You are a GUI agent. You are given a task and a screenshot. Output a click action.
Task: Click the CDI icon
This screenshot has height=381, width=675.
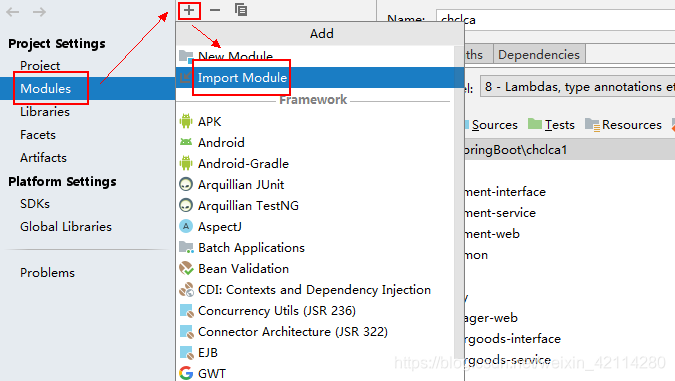pyautogui.click(x=186, y=289)
